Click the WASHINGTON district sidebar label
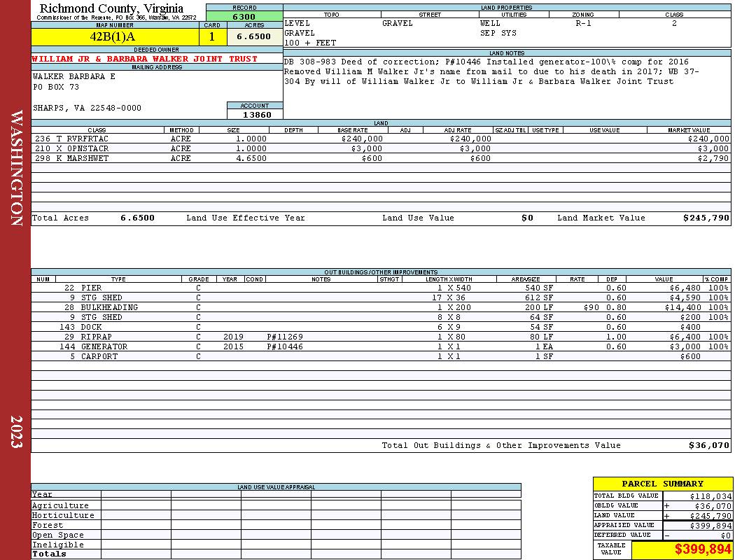 [16, 168]
